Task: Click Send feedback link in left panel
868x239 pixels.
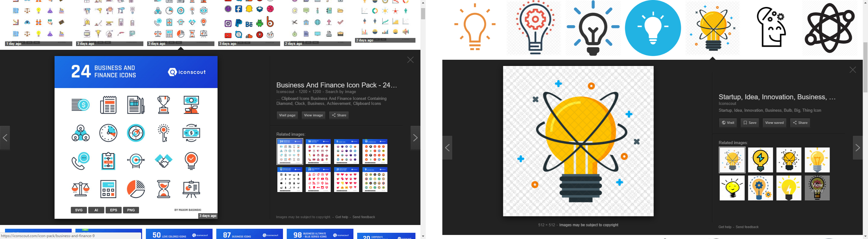Action: [x=364, y=217]
